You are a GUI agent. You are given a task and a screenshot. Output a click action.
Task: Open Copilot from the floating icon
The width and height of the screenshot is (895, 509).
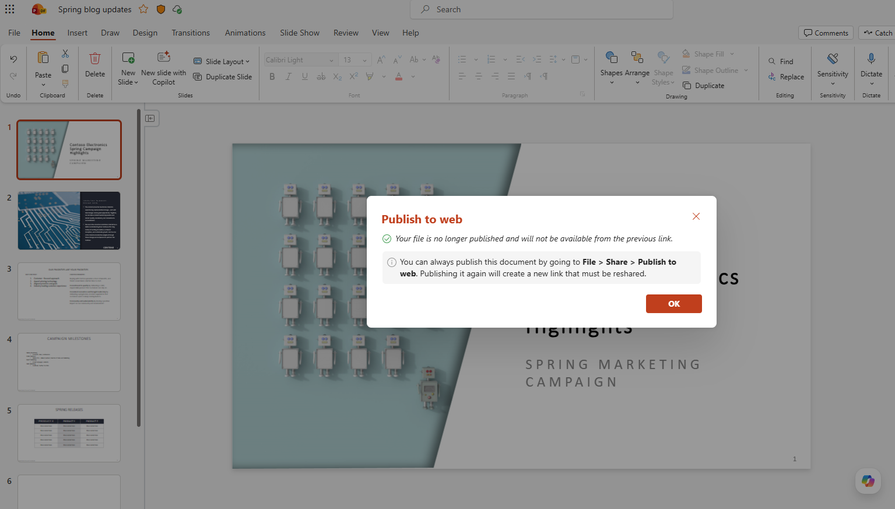[x=868, y=481]
